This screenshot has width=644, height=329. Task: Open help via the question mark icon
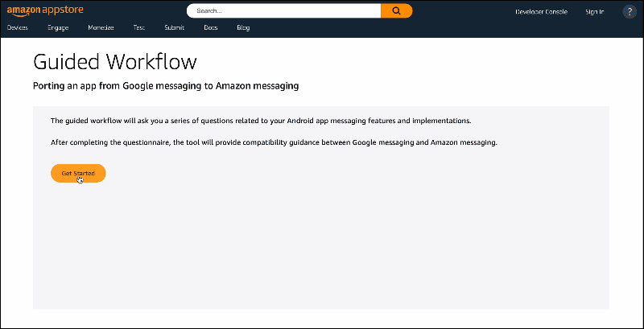point(630,11)
